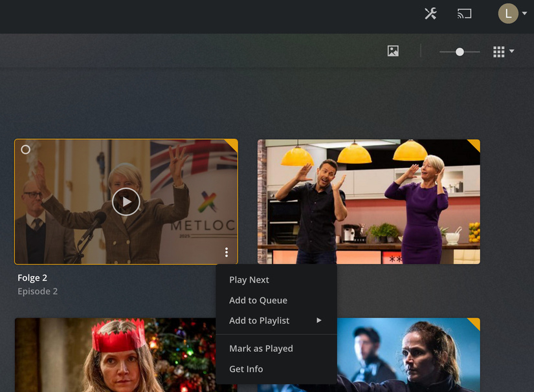The width and height of the screenshot is (534, 392).
Task: Open the grid view mode icon
Action: 498,52
